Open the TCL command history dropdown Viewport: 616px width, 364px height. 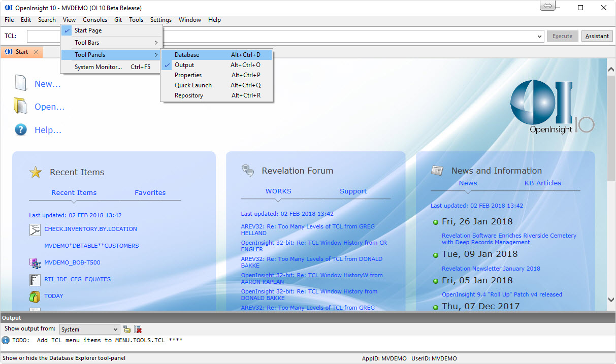click(539, 37)
